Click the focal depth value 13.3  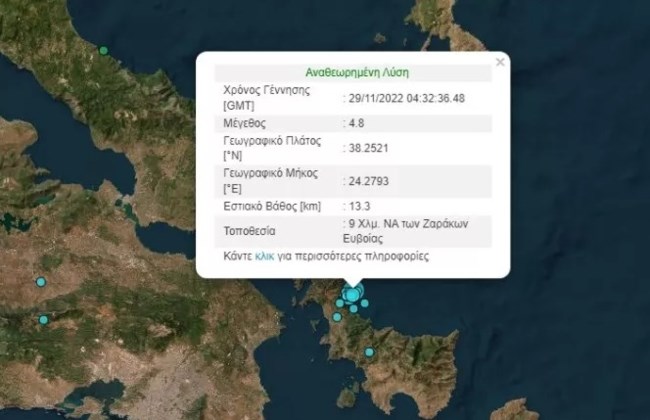pos(355,206)
